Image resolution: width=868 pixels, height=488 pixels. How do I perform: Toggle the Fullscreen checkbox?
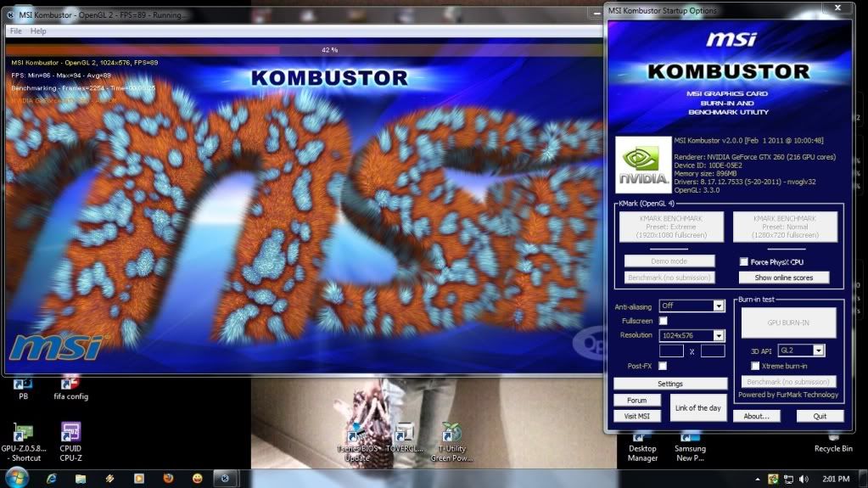click(664, 321)
